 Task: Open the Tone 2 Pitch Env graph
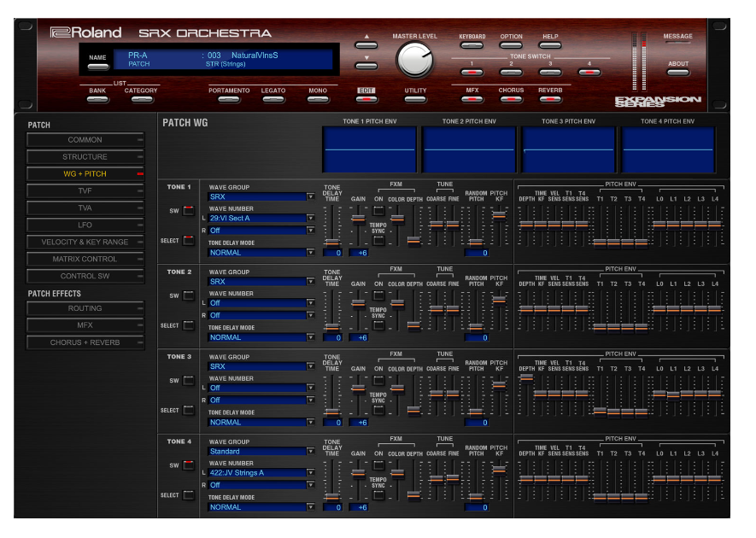[469, 149]
